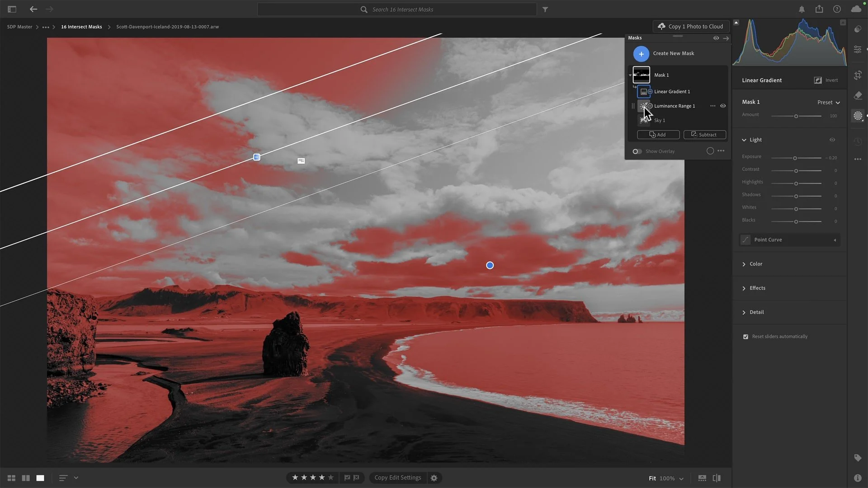Select the Sky 1 mask component
868x488 pixels.
click(659, 121)
